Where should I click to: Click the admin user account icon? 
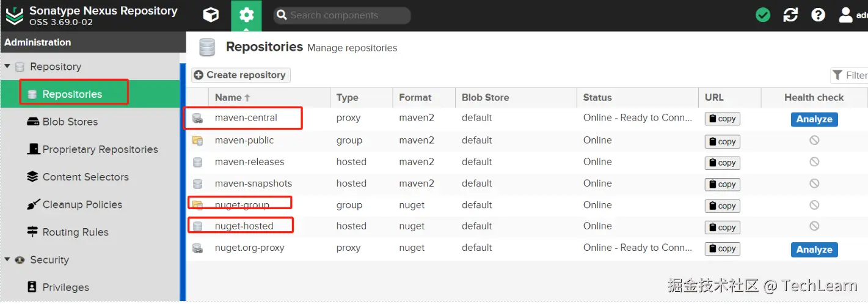point(846,15)
